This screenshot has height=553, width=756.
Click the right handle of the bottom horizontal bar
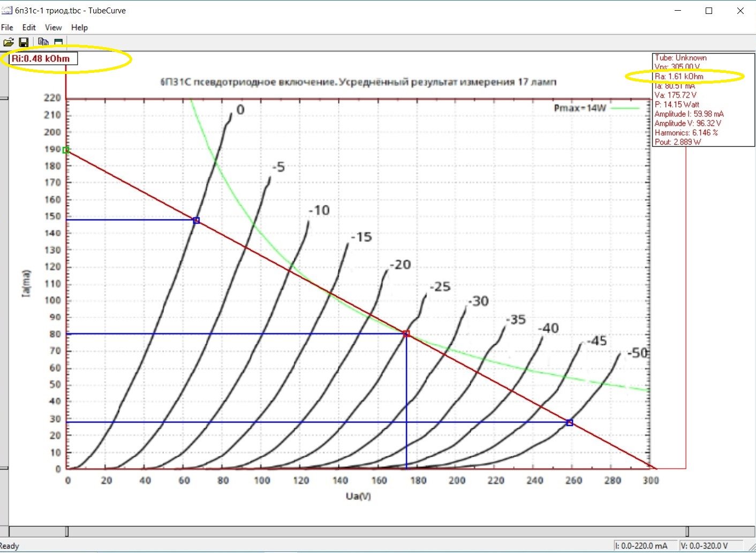tap(687, 531)
